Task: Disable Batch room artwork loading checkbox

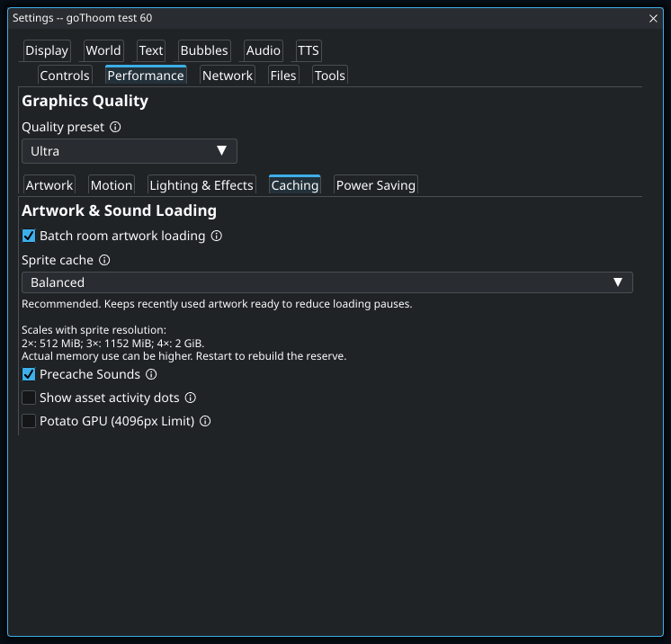Action: point(29,236)
